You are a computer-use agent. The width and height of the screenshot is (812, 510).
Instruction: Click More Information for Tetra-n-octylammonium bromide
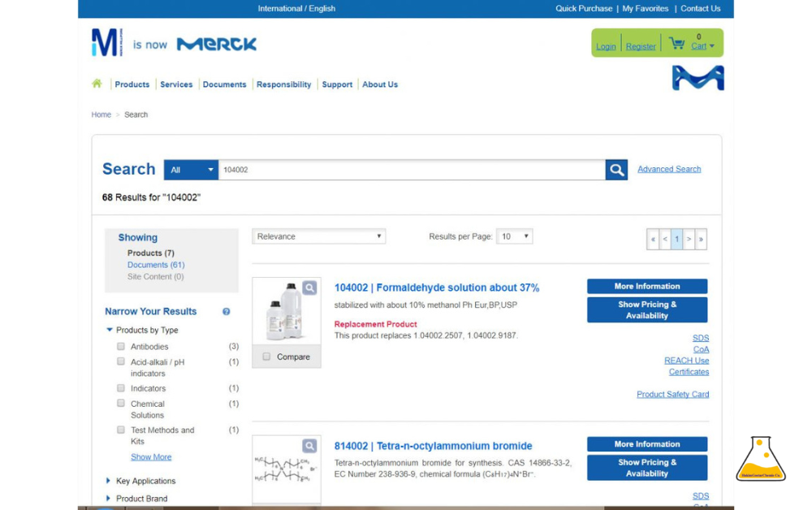coord(647,444)
